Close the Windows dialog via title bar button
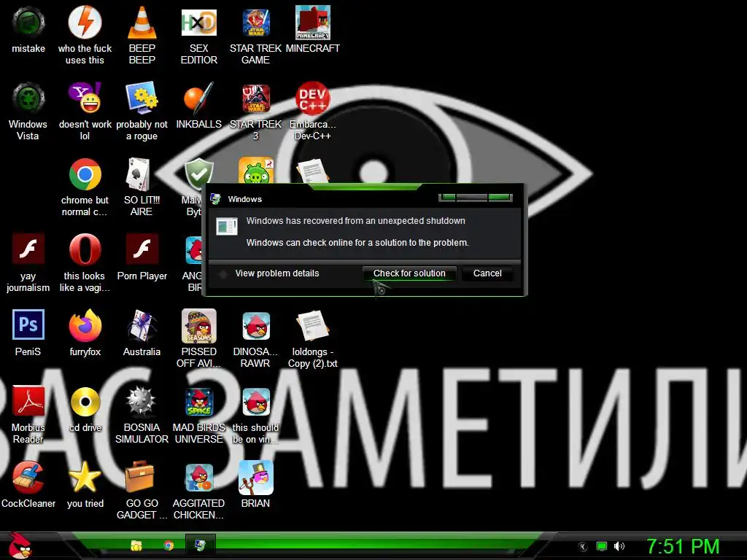Viewport: 747px width, 560px height. click(x=500, y=197)
